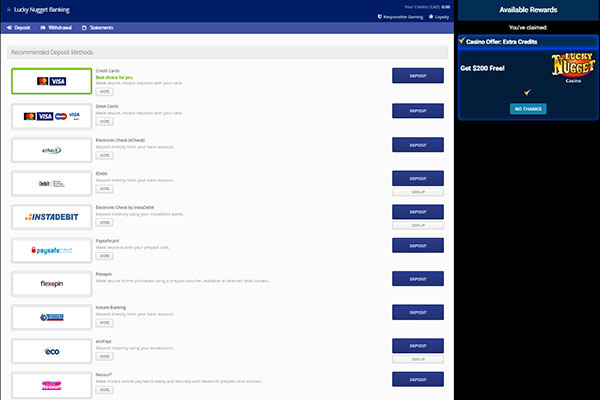This screenshot has width=600, height=400.
Task: Select the Neosurf logo tile
Action: click(52, 385)
